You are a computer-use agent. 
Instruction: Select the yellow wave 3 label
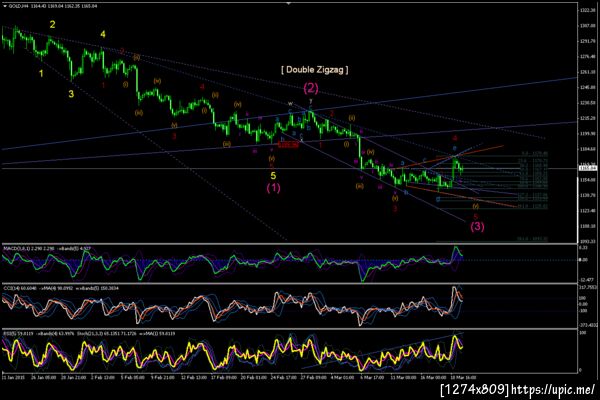[x=71, y=94]
